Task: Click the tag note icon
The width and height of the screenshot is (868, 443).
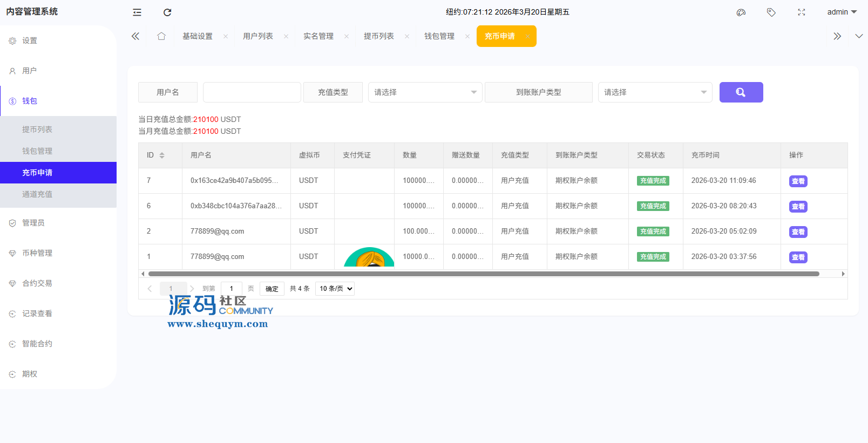Action: tap(771, 12)
